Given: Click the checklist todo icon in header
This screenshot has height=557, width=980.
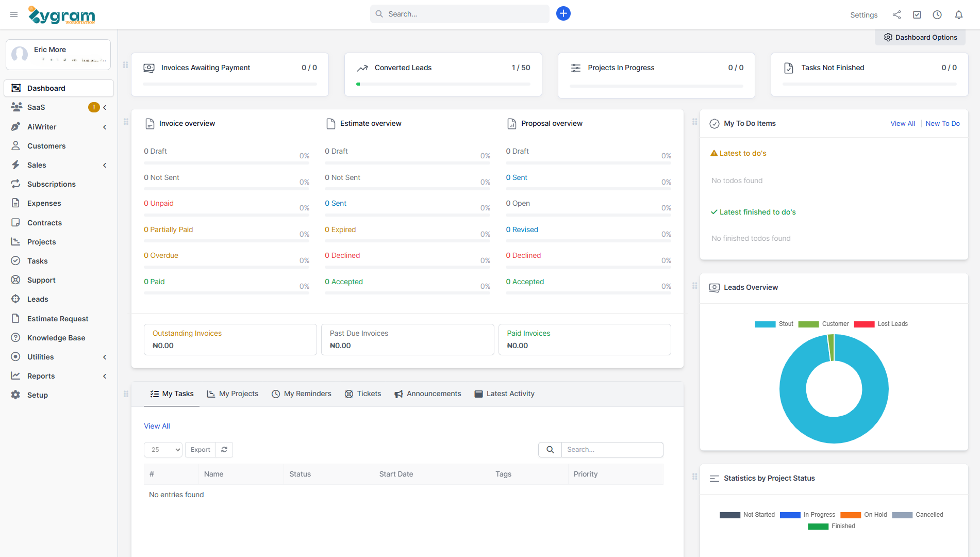Looking at the screenshot, I should pos(917,15).
